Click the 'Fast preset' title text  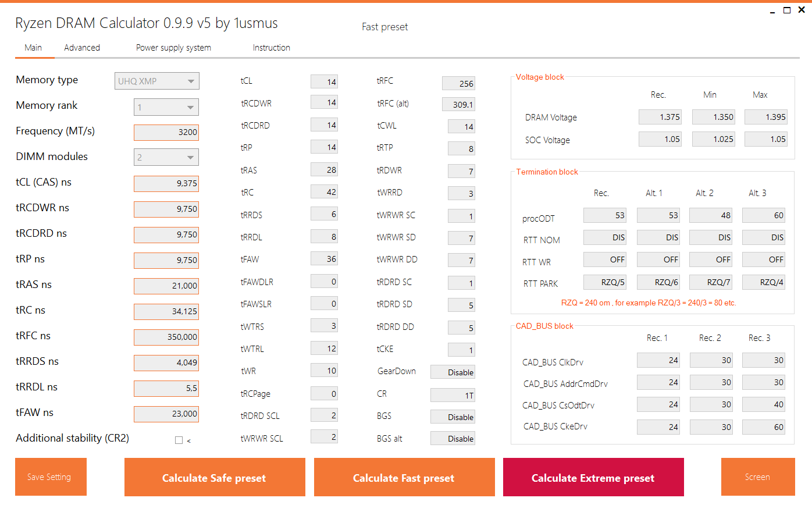[384, 27]
